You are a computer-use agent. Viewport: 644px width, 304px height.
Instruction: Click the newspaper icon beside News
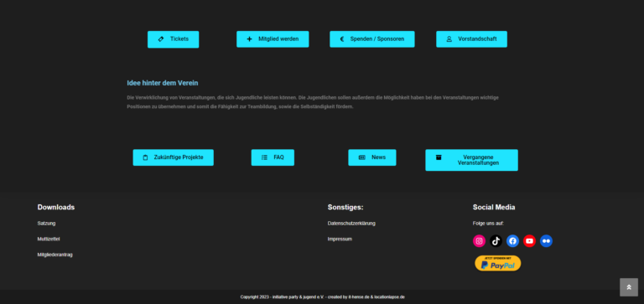(362, 157)
